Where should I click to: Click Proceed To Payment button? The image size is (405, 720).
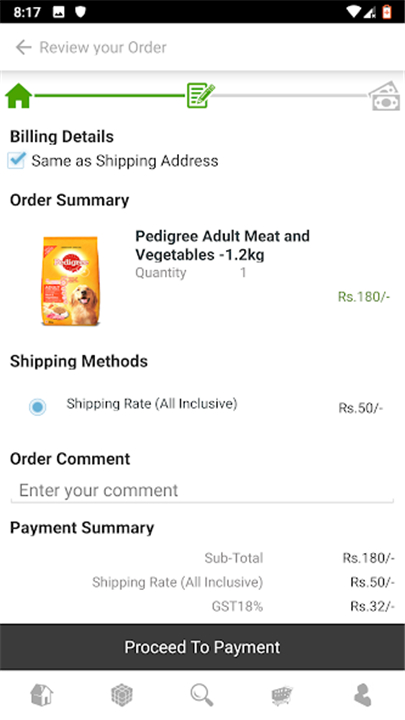coord(202,647)
